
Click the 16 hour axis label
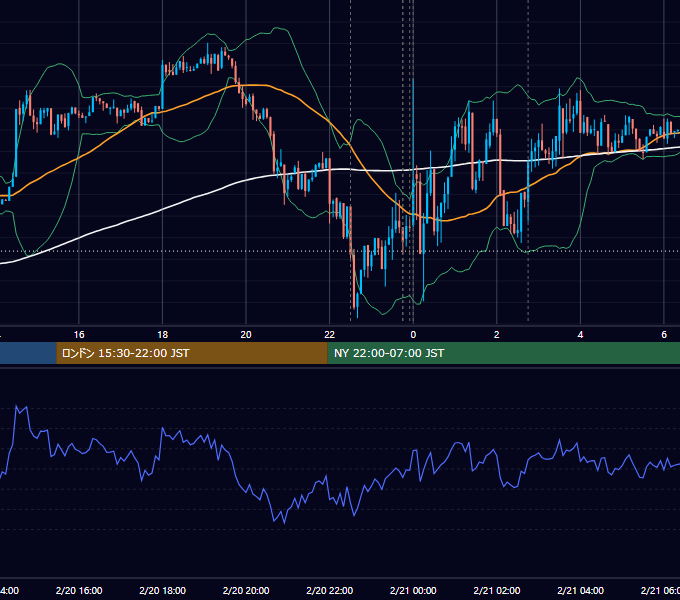(79, 335)
